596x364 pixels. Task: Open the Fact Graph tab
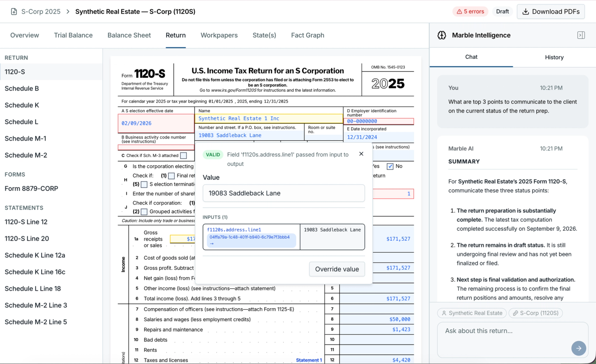(308, 35)
